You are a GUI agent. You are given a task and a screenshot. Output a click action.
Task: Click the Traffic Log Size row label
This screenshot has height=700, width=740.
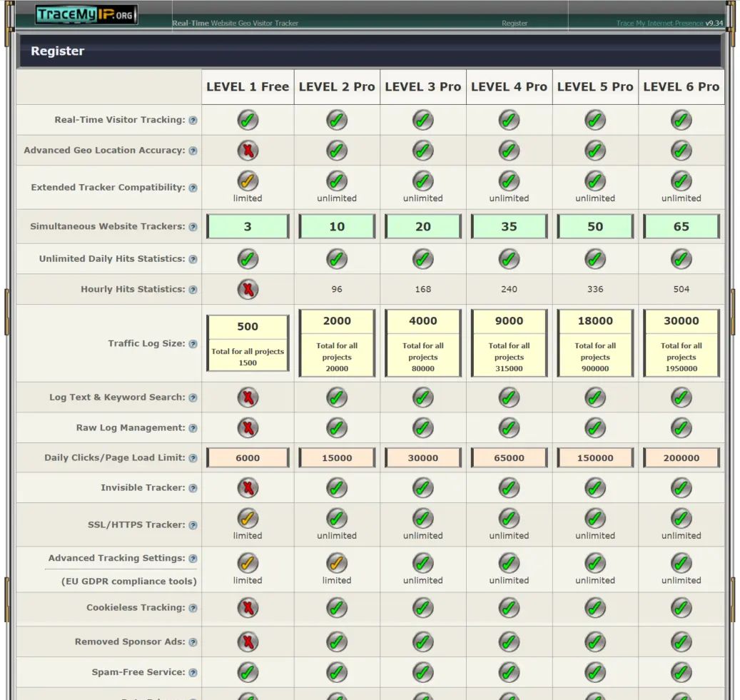[146, 344]
